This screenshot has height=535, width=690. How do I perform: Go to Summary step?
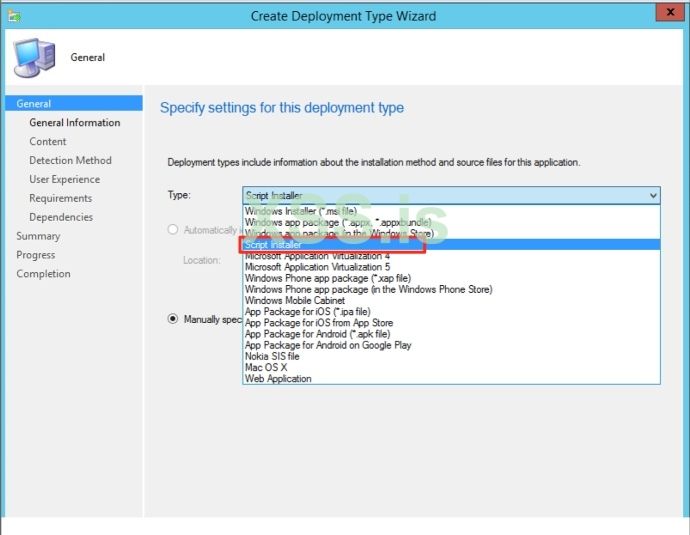click(x=38, y=236)
